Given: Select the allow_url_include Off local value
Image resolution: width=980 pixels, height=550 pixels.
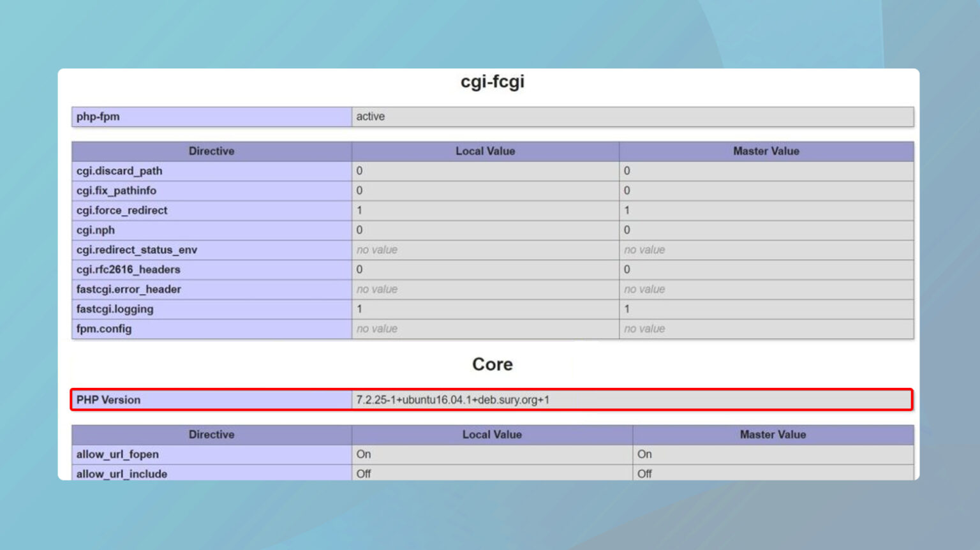Looking at the screenshot, I should (364, 473).
